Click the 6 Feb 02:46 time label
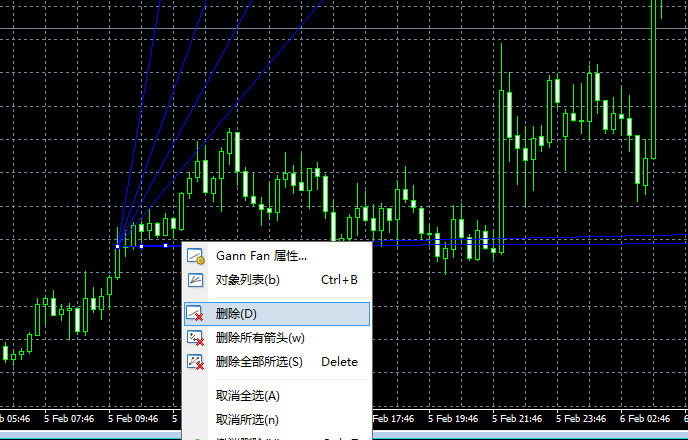Screen dimensions: 688x440 [x=645, y=419]
